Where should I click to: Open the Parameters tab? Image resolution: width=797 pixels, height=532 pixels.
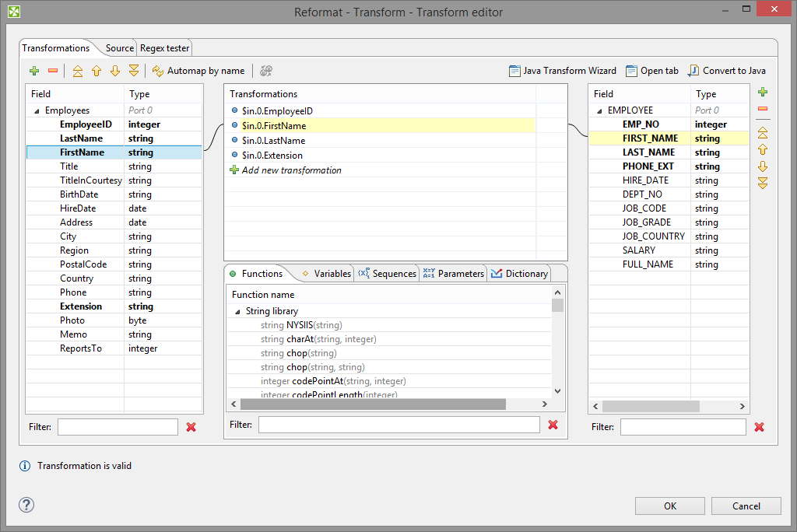454,273
